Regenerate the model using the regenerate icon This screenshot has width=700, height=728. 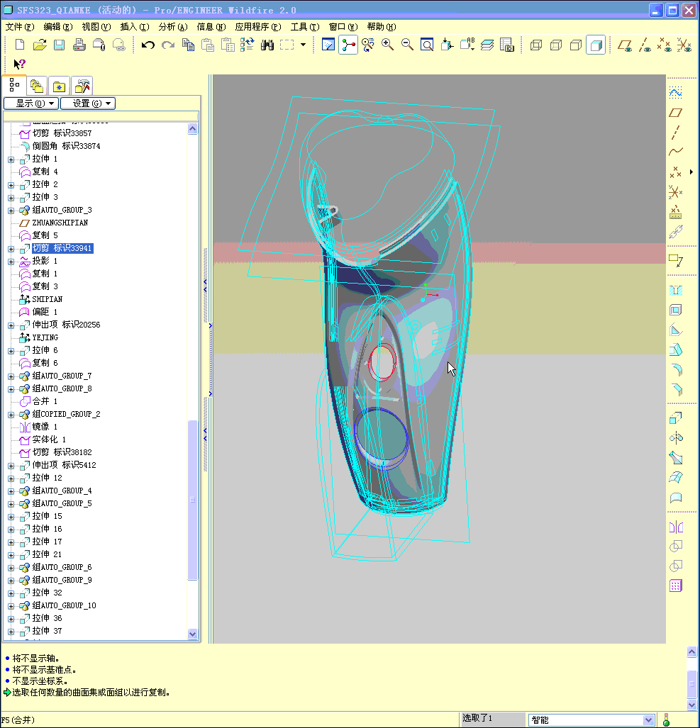point(247,45)
